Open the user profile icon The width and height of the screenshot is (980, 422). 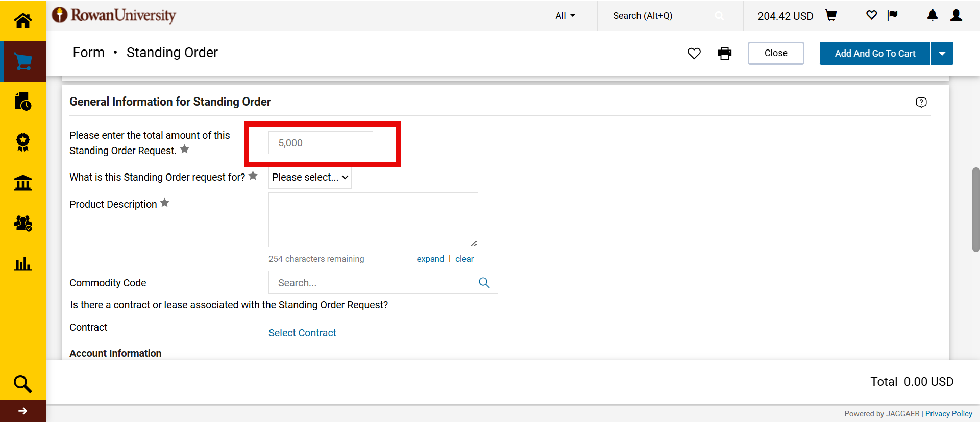pyautogui.click(x=956, y=16)
